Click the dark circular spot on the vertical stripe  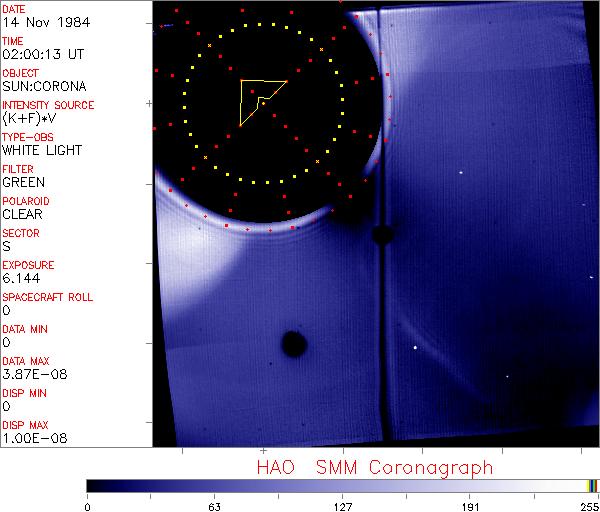[x=381, y=235]
